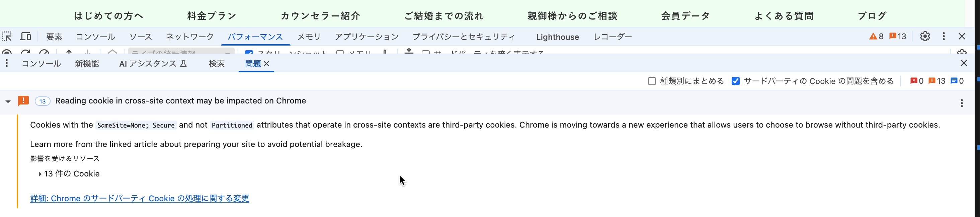Close the 問題 drawer tab
Viewport: 980px width, 217px height.
coord(267,64)
